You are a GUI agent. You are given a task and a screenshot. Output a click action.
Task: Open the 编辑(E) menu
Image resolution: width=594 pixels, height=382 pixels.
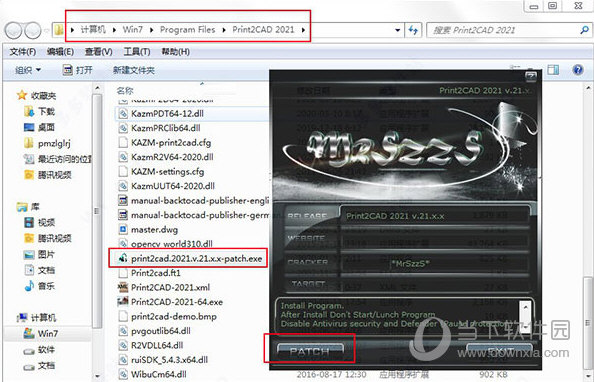(x=60, y=52)
